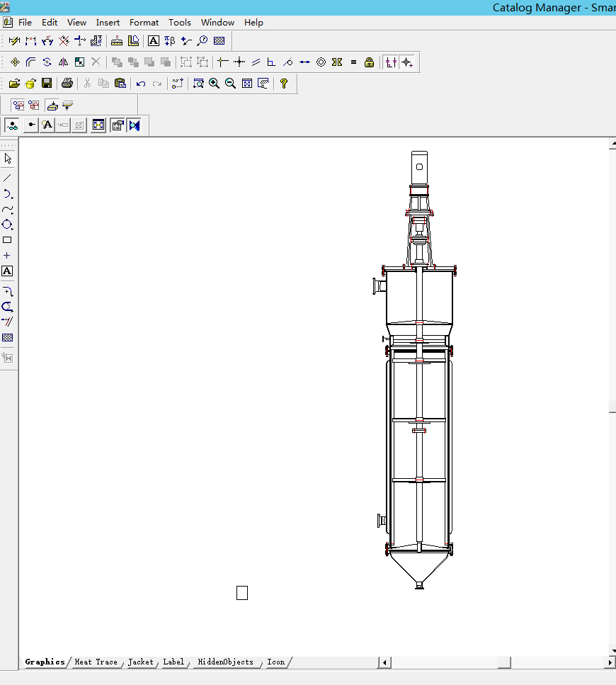The width and height of the screenshot is (616, 685).
Task: Click the Character Map pi-beta icon
Action: coord(170,40)
